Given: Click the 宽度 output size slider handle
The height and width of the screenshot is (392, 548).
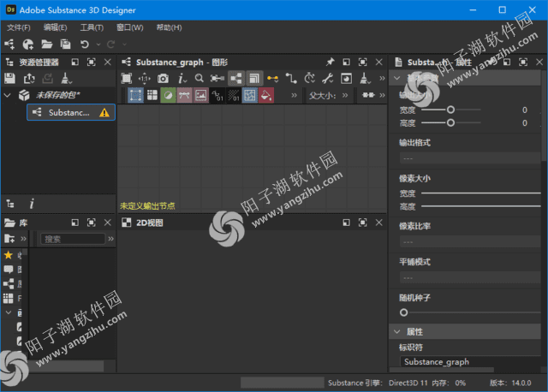Looking at the screenshot, I should pyautogui.click(x=451, y=110).
